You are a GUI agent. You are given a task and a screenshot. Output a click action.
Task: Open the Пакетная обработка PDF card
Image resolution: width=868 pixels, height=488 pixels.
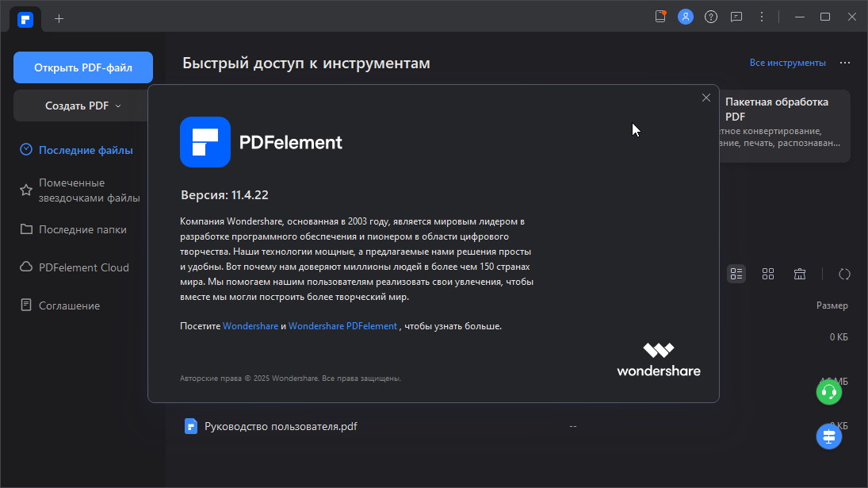pos(785,125)
